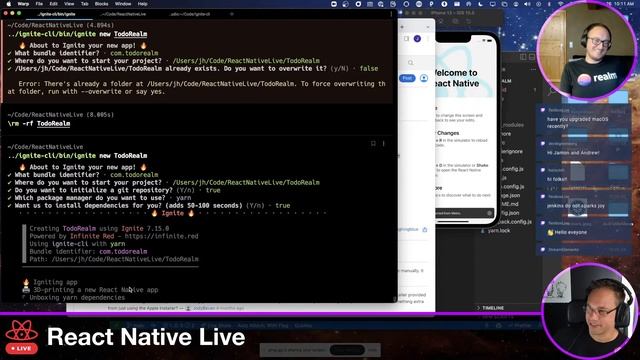Image resolution: width=640 pixels, height=360 pixels.
Task: Open the Blocks menu
Action: [102, 4]
